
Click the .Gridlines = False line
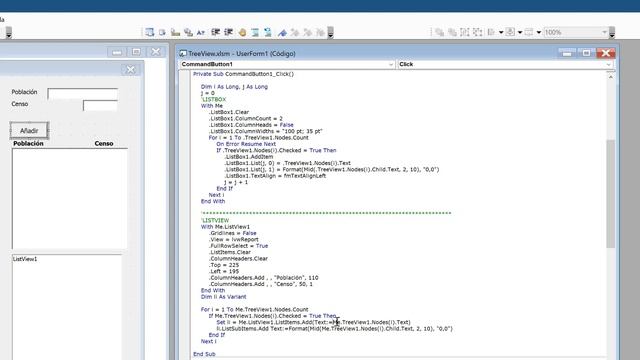(x=233, y=233)
